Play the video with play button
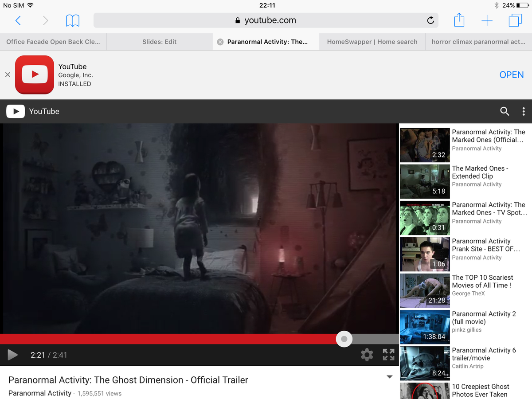The image size is (532, 399). (12, 355)
